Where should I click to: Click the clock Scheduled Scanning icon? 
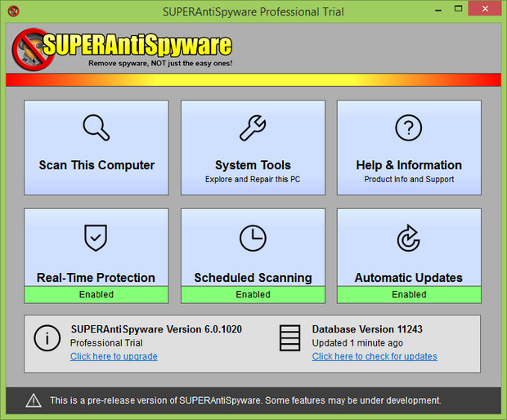click(x=253, y=238)
